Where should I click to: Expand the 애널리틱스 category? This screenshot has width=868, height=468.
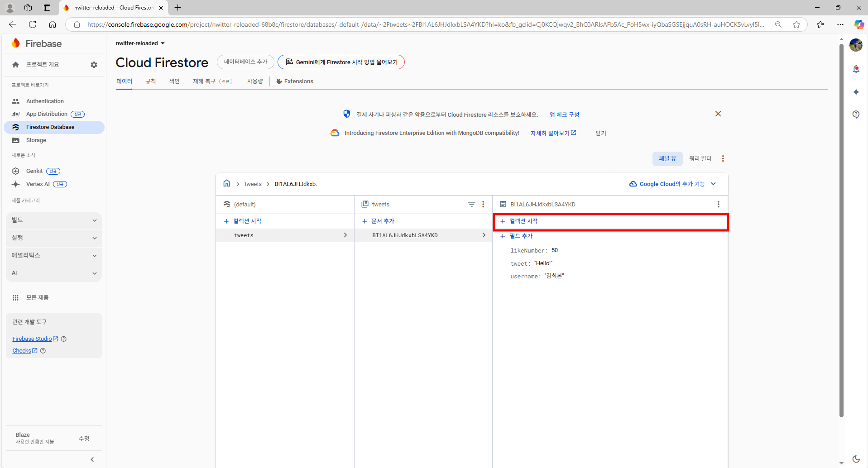click(x=54, y=255)
